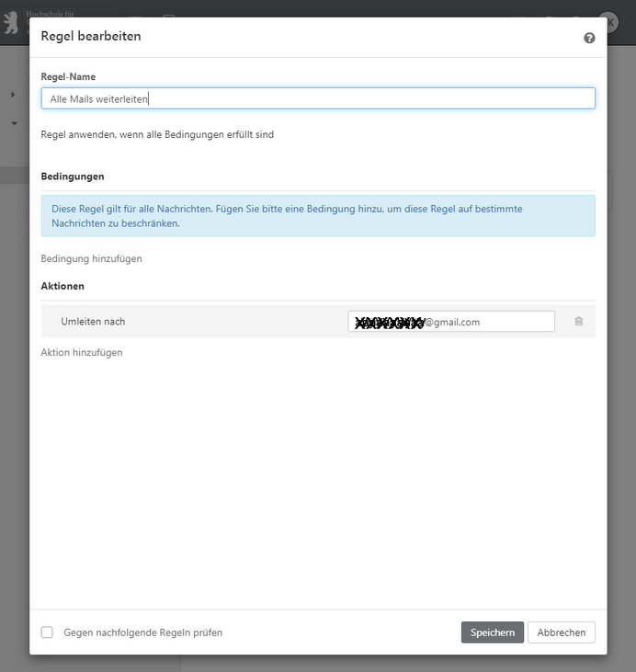
Task: Click 'Bedingung hinzufügen' to add a condition
Action: tap(92, 258)
